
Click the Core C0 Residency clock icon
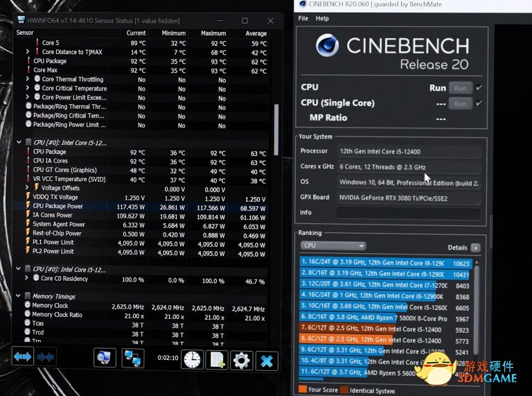36,278
